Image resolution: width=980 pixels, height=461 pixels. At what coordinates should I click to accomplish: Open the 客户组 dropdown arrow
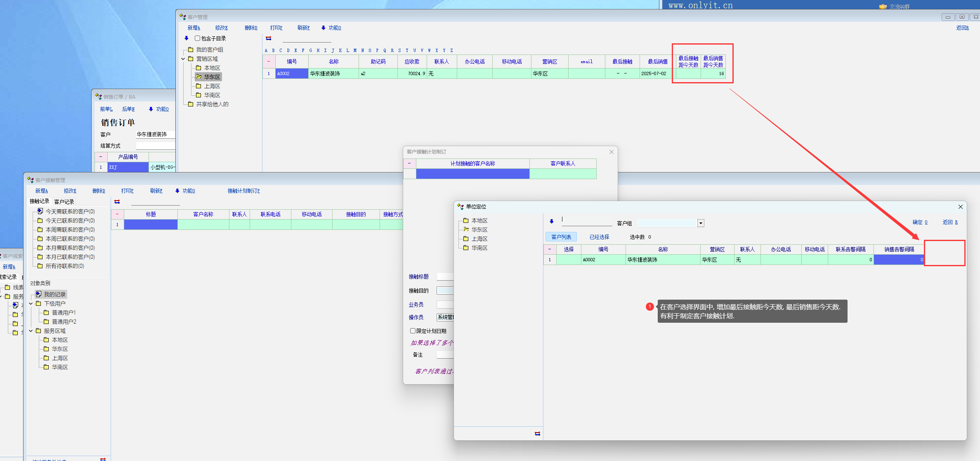701,223
